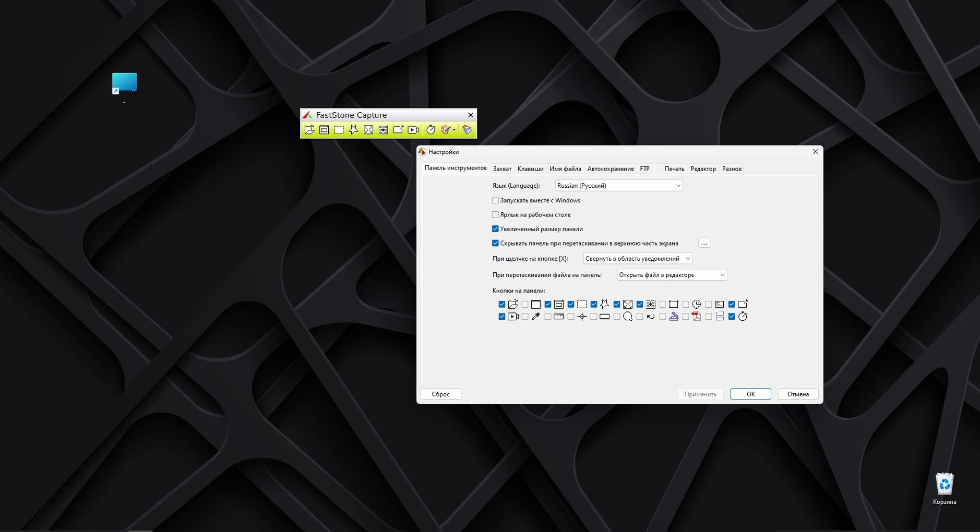Open the Автосохранение tab

click(x=611, y=169)
